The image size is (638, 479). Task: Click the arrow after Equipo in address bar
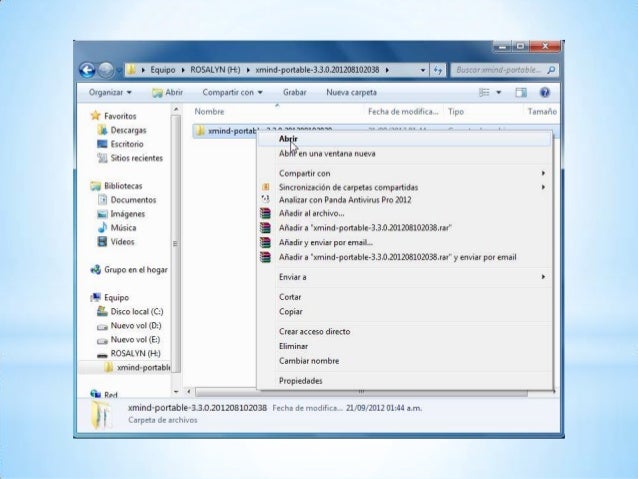pos(182,70)
